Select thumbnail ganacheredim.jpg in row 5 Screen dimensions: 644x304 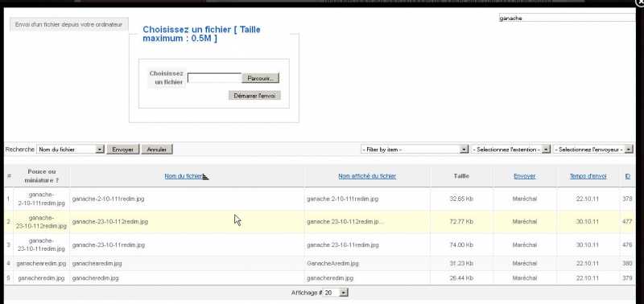(x=42, y=278)
